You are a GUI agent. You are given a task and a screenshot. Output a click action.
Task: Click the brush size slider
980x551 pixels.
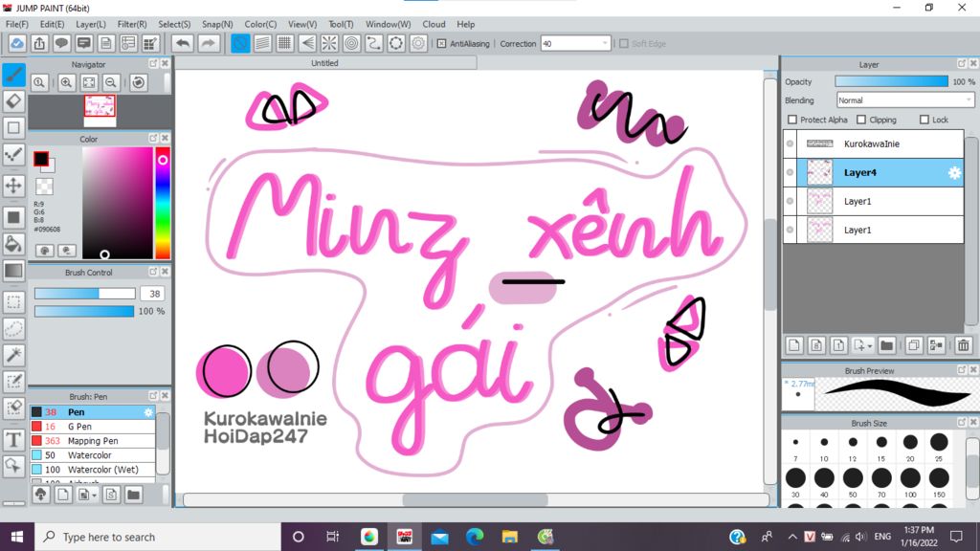coord(85,294)
